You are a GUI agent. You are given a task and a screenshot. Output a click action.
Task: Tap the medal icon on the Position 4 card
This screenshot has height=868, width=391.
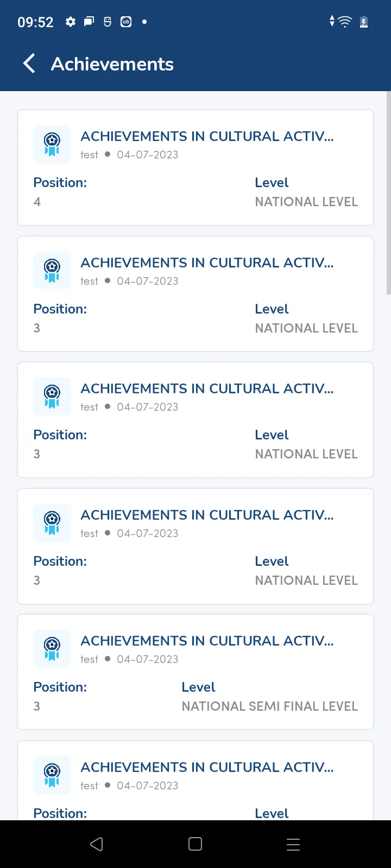click(x=52, y=144)
